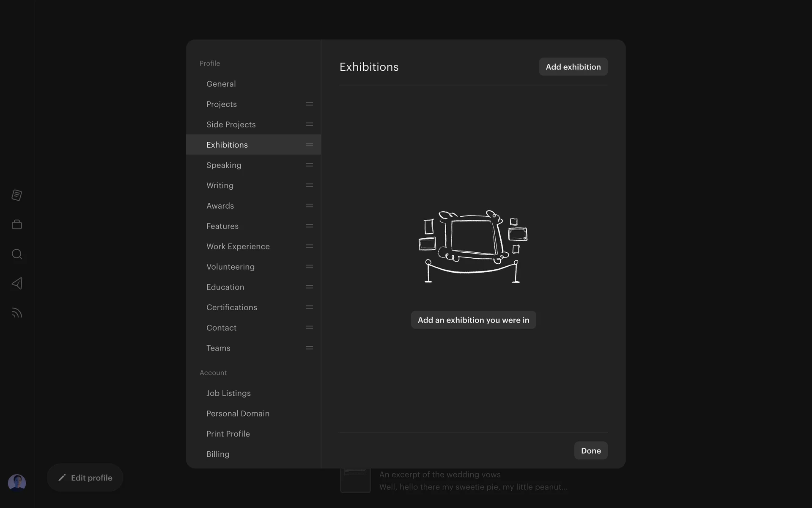Click the reorder handle beside Speaking
The image size is (812, 508).
(x=309, y=165)
